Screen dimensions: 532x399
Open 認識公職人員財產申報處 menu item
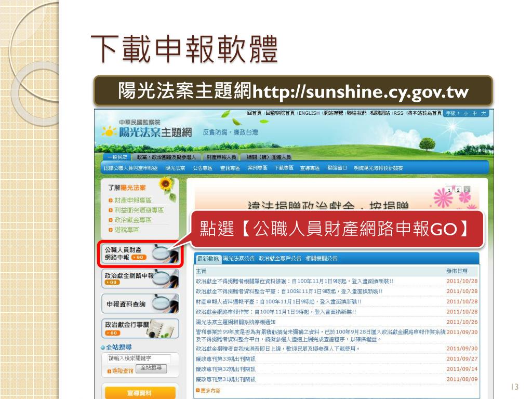point(130,168)
